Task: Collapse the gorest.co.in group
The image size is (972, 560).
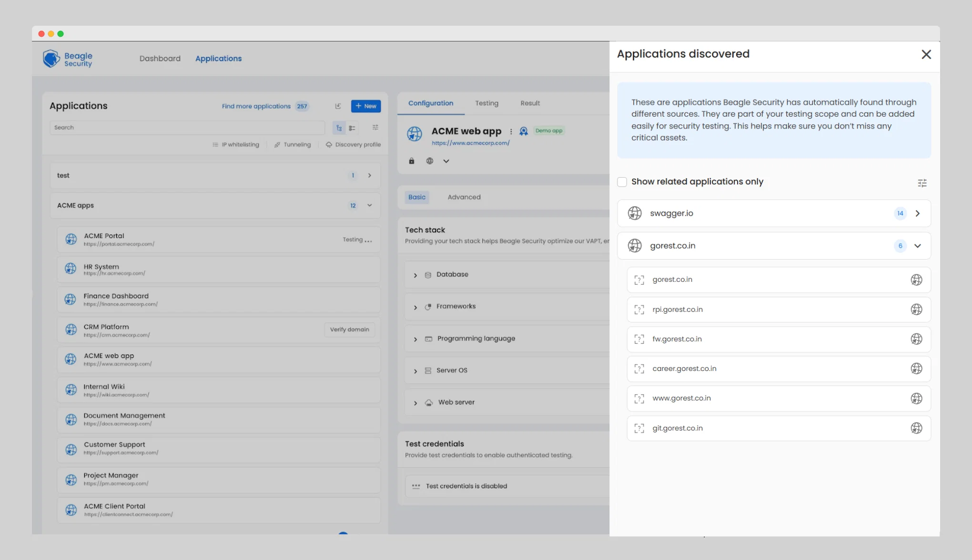Action: tap(917, 246)
